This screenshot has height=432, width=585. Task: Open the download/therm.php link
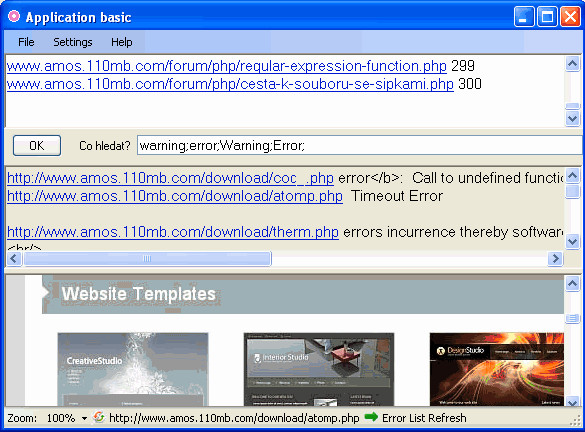coord(173,232)
